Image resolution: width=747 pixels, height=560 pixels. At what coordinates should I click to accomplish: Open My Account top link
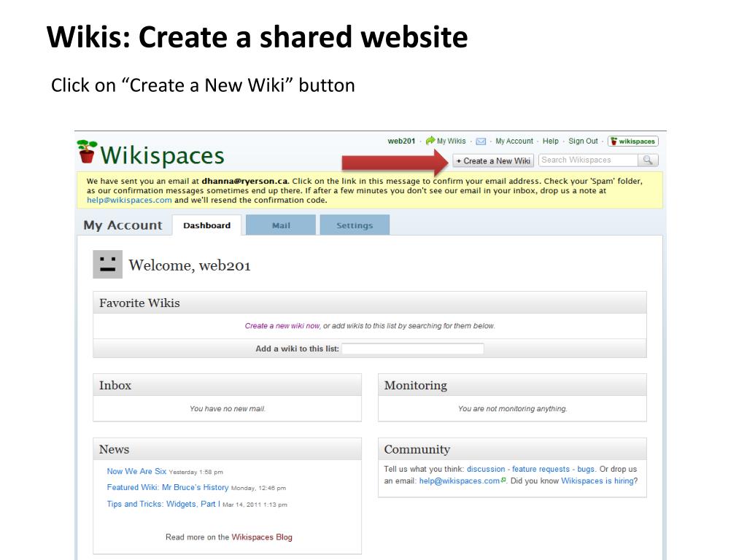pyautogui.click(x=514, y=141)
